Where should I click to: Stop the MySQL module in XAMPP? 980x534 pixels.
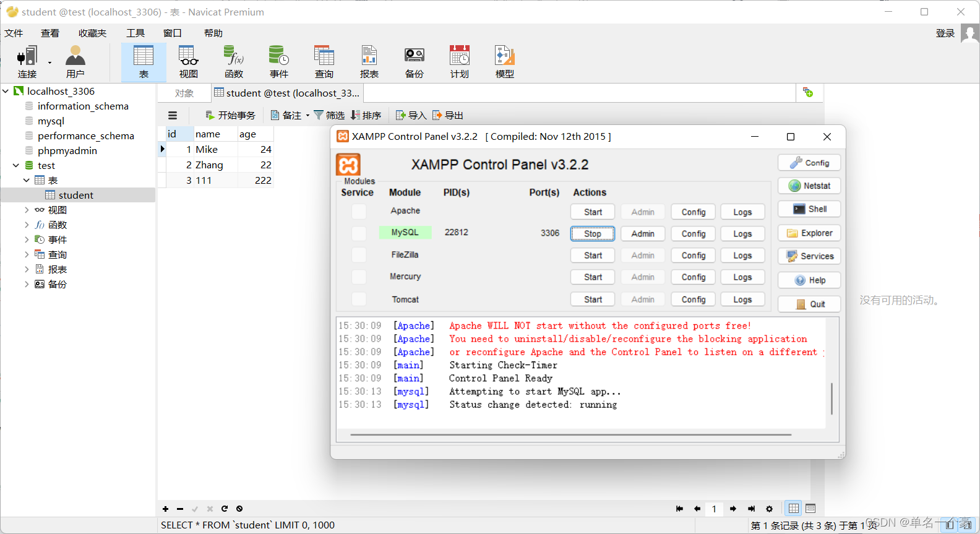pyautogui.click(x=593, y=233)
